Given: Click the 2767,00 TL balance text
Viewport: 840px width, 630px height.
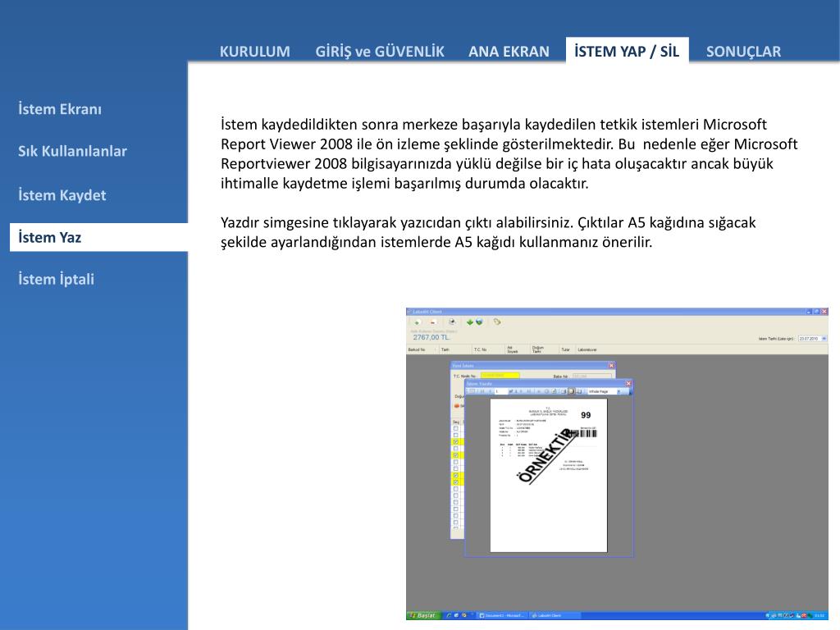Looking at the screenshot, I should pos(431,337).
